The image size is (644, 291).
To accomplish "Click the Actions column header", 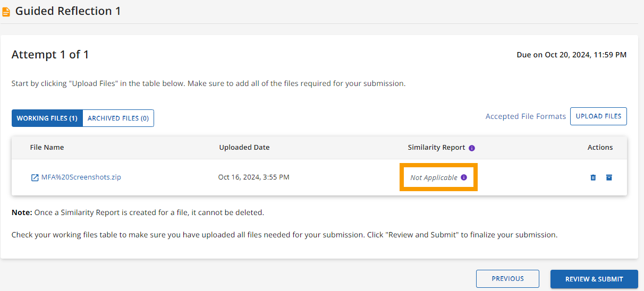I will 600,148.
